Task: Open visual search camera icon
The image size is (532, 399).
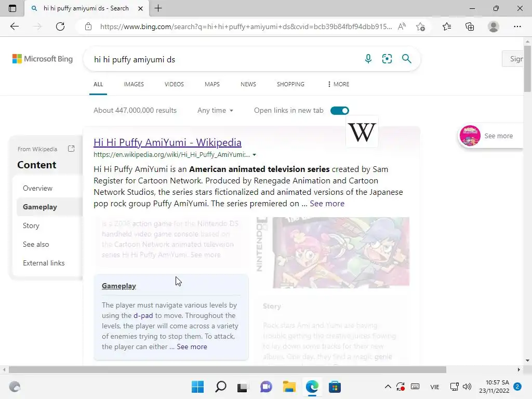Action: 387,59
